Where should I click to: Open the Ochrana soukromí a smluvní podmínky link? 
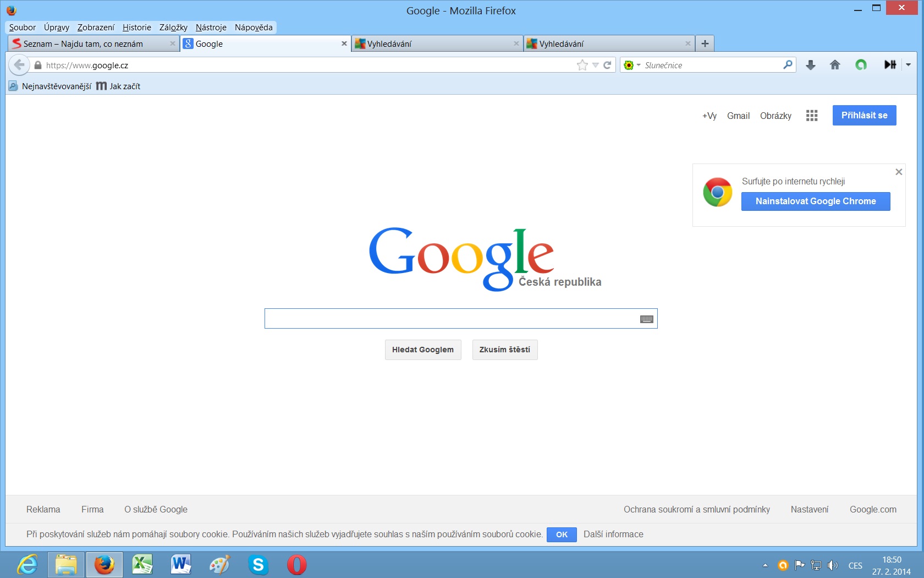click(x=697, y=510)
